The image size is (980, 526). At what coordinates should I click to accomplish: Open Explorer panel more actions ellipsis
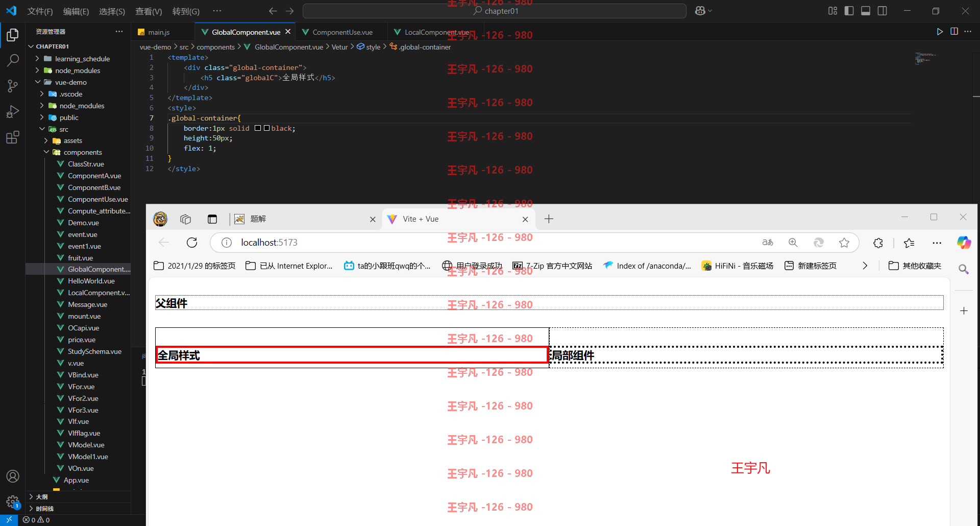(x=119, y=32)
